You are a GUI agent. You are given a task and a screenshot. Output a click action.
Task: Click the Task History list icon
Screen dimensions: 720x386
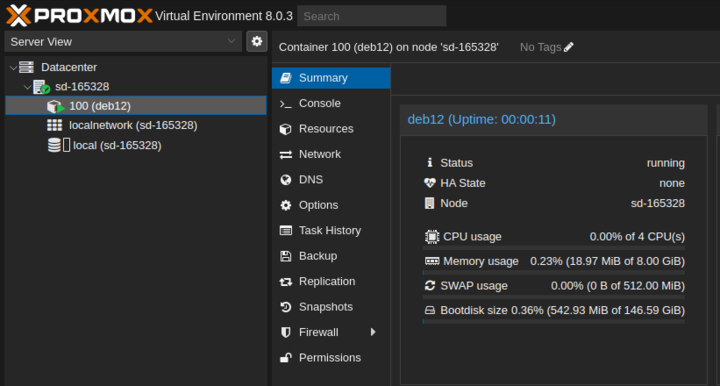286,230
